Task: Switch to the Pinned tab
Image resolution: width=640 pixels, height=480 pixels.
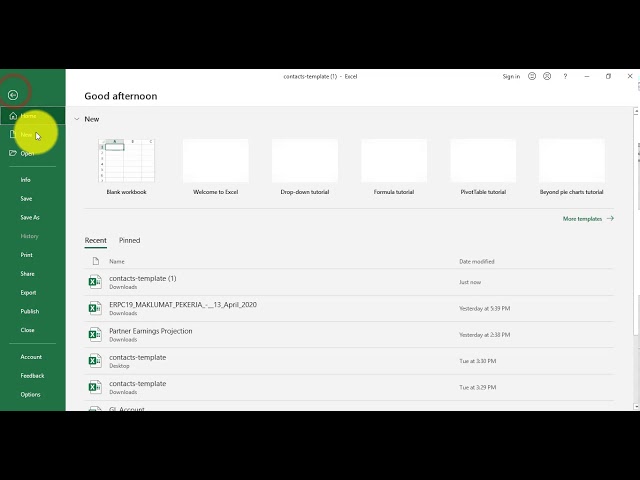Action: (129, 240)
